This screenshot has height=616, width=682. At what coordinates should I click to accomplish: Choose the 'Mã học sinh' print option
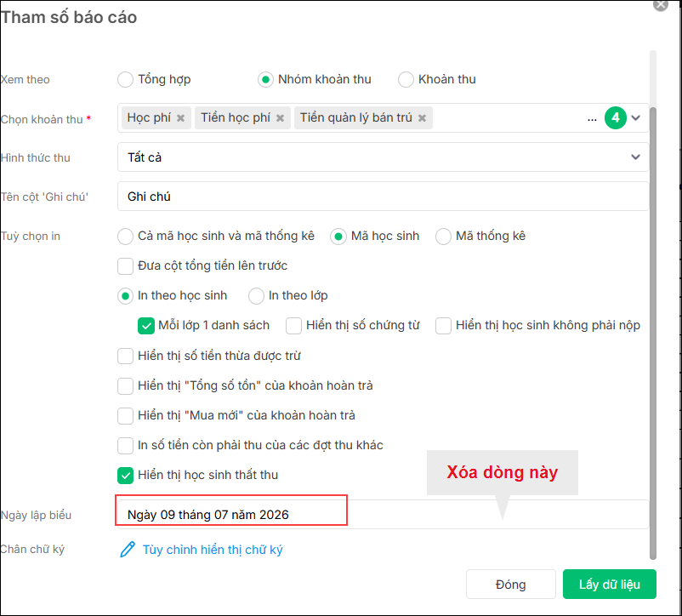338,237
